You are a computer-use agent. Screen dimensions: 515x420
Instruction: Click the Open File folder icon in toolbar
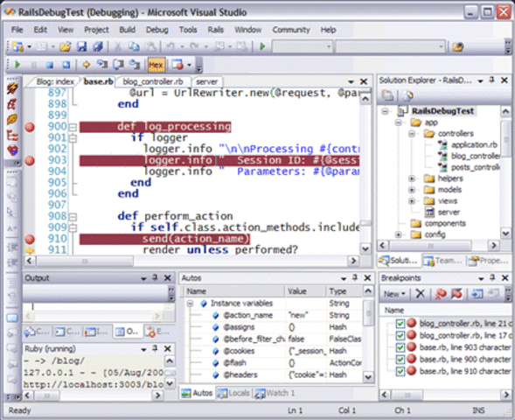click(x=65, y=46)
